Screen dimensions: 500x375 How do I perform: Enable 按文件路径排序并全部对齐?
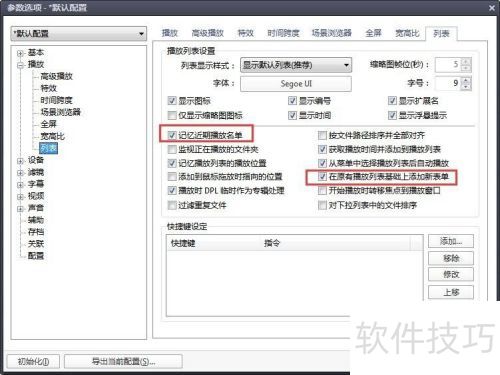coord(322,135)
